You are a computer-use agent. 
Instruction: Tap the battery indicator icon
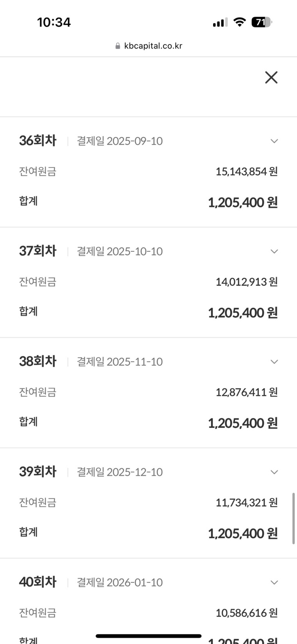tap(262, 22)
